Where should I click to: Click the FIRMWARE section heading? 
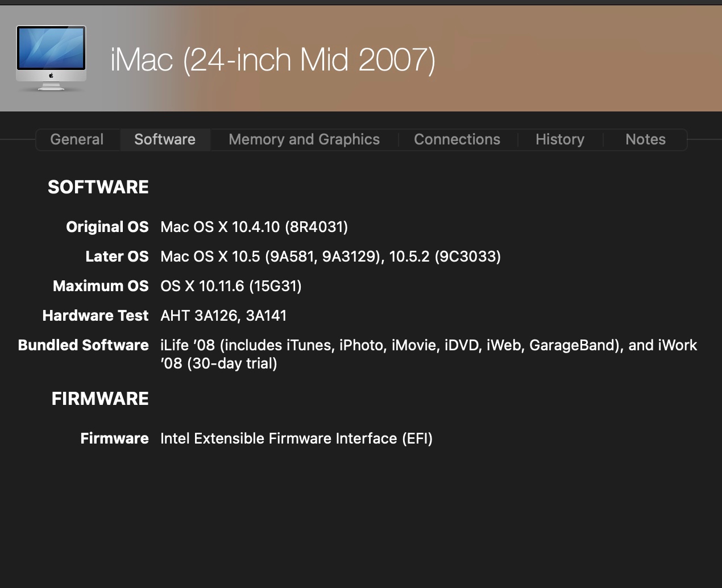coord(100,399)
